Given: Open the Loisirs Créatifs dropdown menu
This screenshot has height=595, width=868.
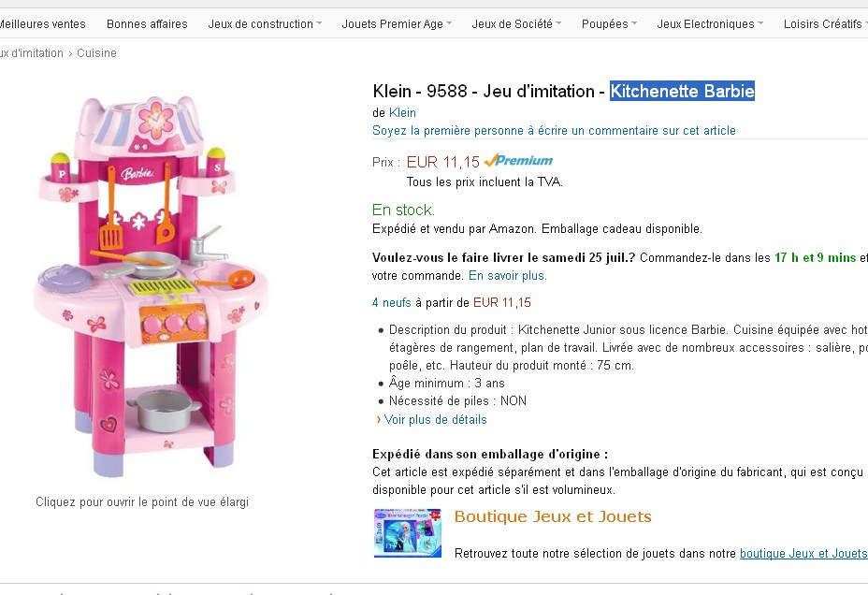Looking at the screenshot, I should (x=824, y=24).
